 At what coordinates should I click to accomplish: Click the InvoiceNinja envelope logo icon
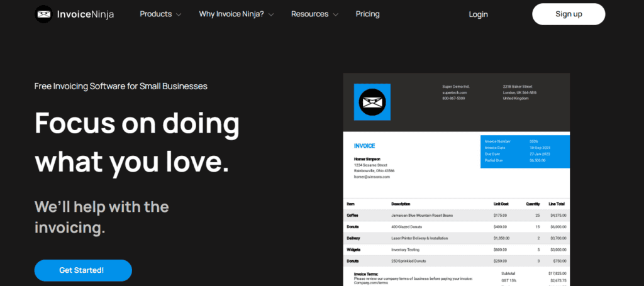point(43,14)
